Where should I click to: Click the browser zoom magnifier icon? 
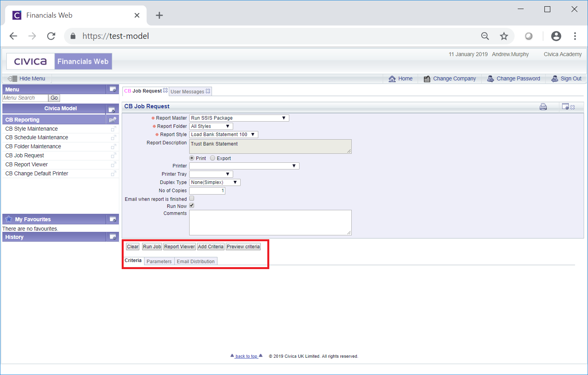tap(485, 36)
